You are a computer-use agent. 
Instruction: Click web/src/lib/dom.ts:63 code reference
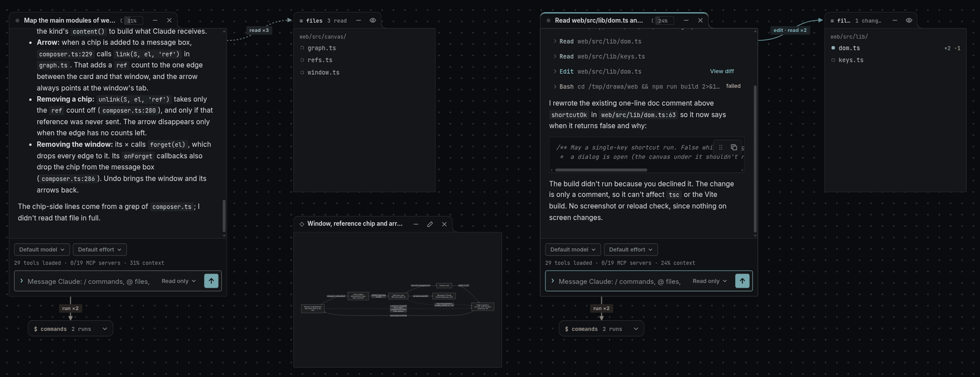click(x=638, y=115)
